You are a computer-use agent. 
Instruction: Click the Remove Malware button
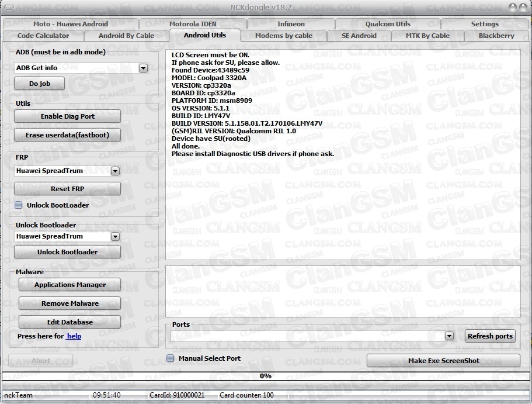[70, 303]
